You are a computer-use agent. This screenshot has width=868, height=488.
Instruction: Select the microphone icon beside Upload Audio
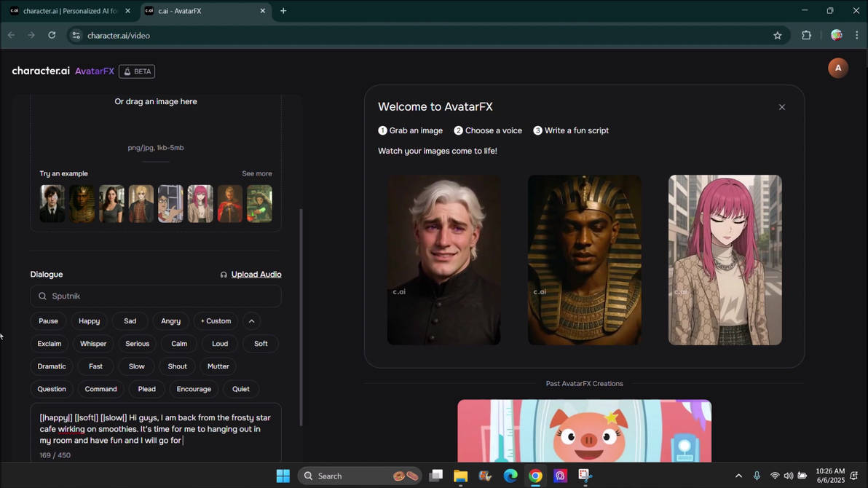pos(224,274)
